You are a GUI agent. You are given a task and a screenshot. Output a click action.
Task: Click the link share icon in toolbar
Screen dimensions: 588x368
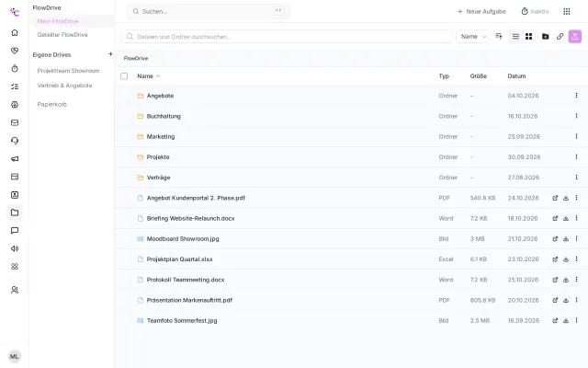[560, 37]
